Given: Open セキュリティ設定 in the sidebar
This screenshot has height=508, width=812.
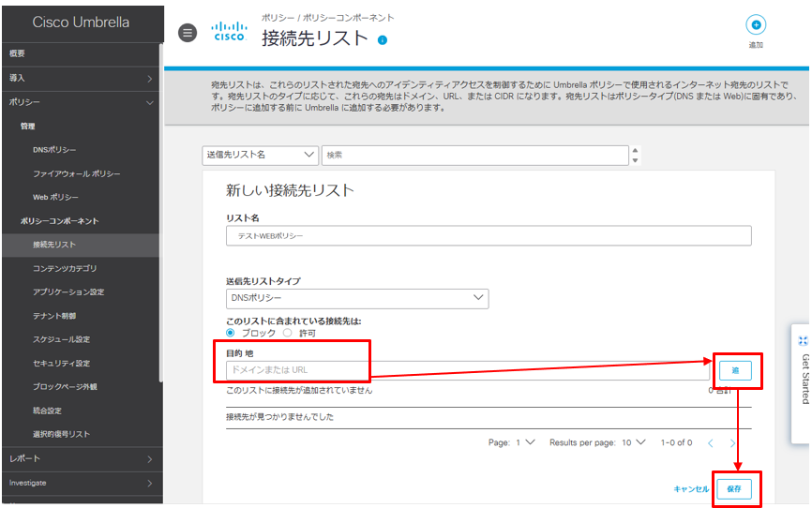Looking at the screenshot, I should pyautogui.click(x=61, y=364).
